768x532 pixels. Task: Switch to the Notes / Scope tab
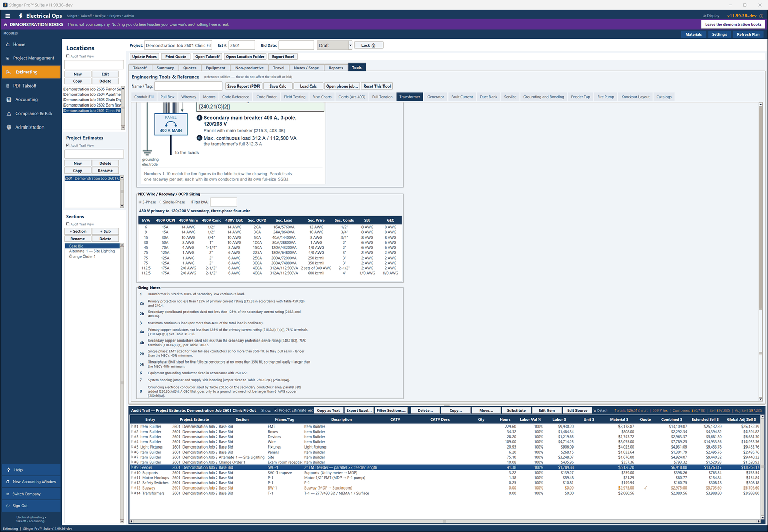(x=306, y=68)
